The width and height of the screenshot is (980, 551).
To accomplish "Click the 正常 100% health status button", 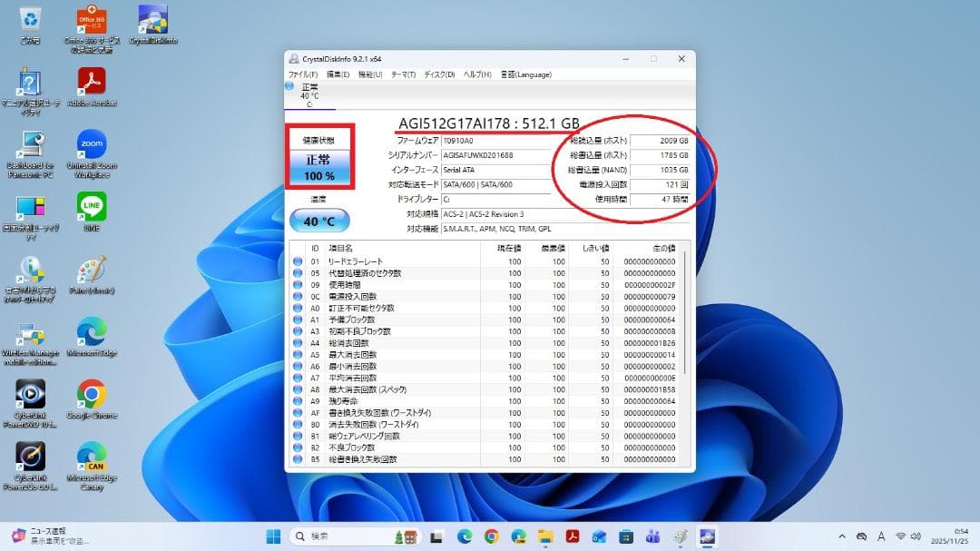I will (321, 165).
